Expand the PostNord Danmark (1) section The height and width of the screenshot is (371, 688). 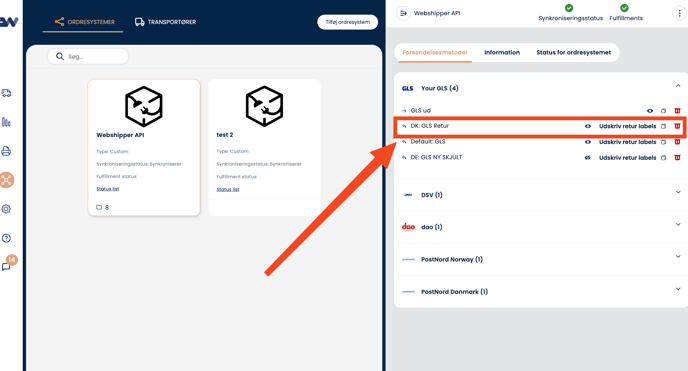click(x=678, y=289)
